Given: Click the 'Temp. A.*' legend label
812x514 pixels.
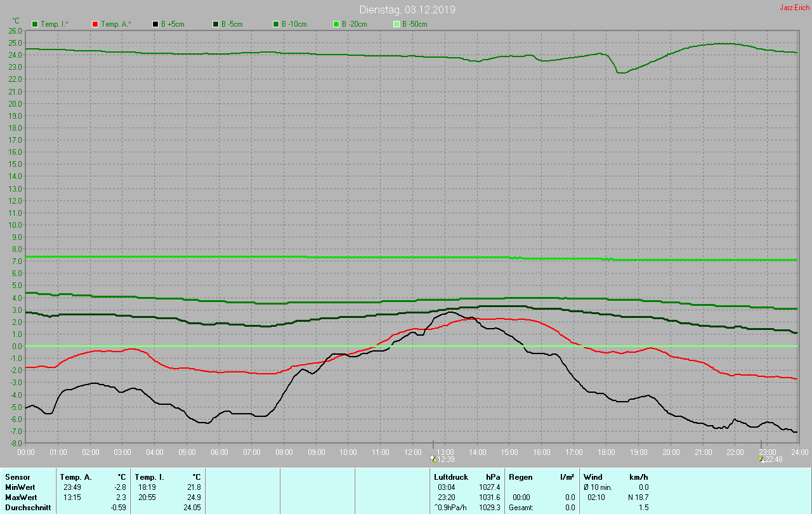Looking at the screenshot, I should (x=116, y=24).
